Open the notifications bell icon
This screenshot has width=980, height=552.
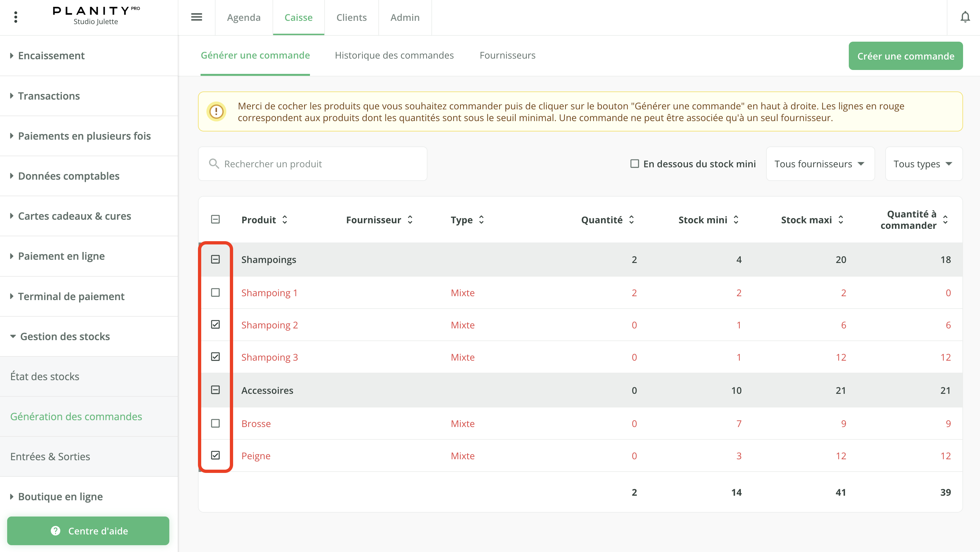[965, 17]
